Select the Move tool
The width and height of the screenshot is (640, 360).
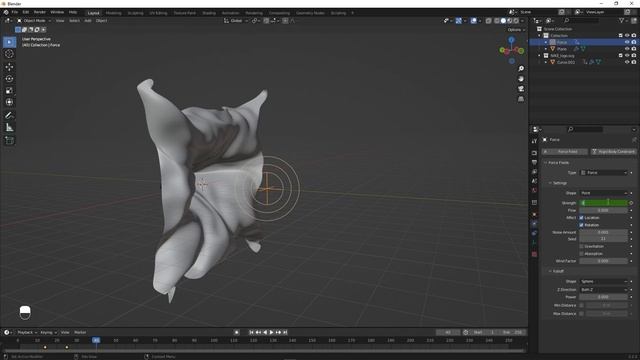[x=9, y=67]
